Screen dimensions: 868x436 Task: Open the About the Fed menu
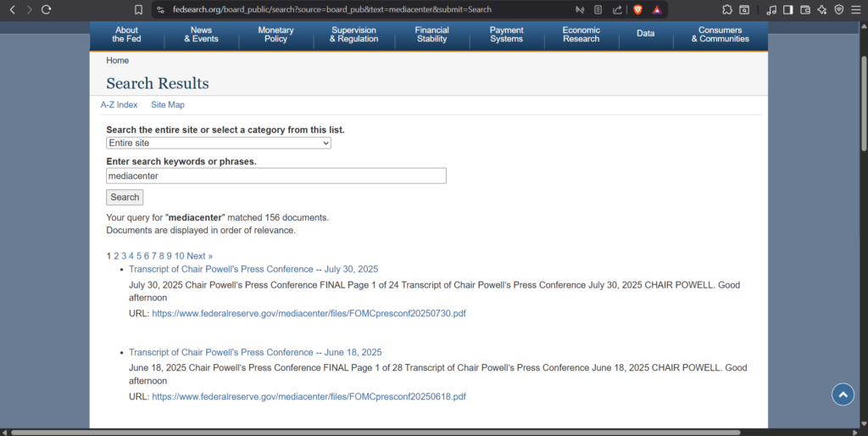click(127, 34)
